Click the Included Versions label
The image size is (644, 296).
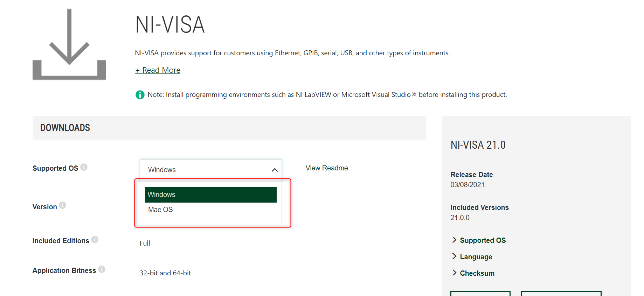click(x=479, y=207)
